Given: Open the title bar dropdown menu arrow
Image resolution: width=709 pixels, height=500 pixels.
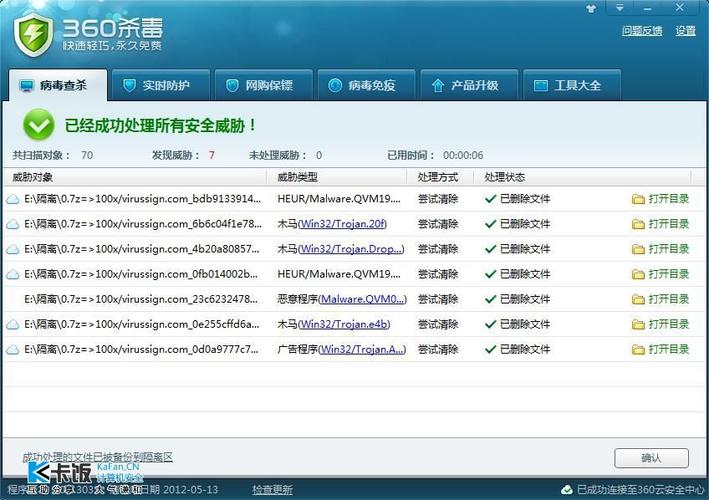Looking at the screenshot, I should click(619, 8).
